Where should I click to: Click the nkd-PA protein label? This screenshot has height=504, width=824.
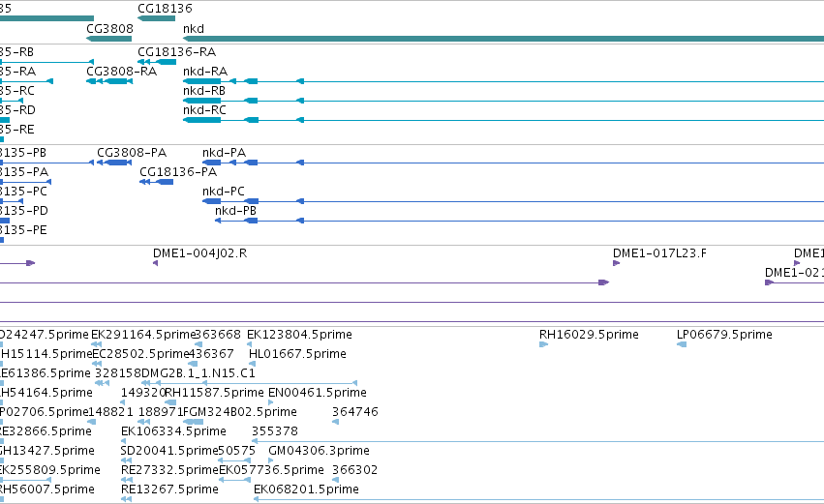coord(224,153)
